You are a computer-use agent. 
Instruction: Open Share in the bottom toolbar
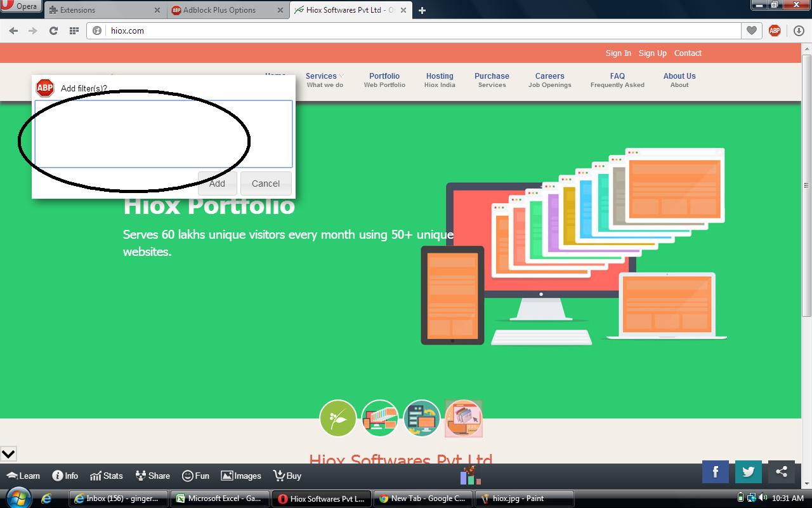pos(152,476)
